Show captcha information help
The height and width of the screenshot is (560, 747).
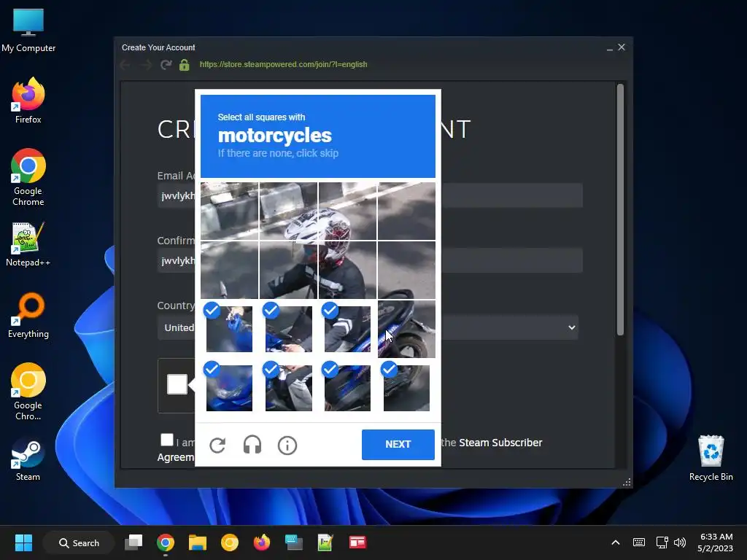287,446
